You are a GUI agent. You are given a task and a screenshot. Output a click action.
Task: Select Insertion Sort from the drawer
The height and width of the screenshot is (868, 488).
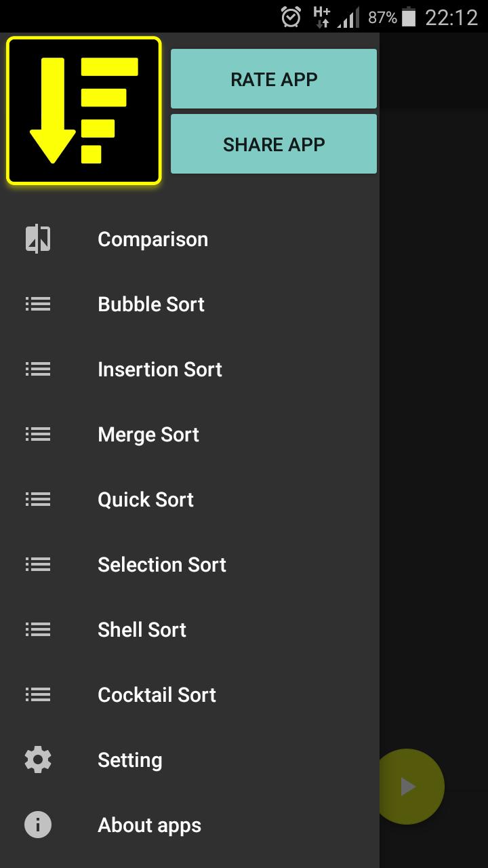click(190, 369)
